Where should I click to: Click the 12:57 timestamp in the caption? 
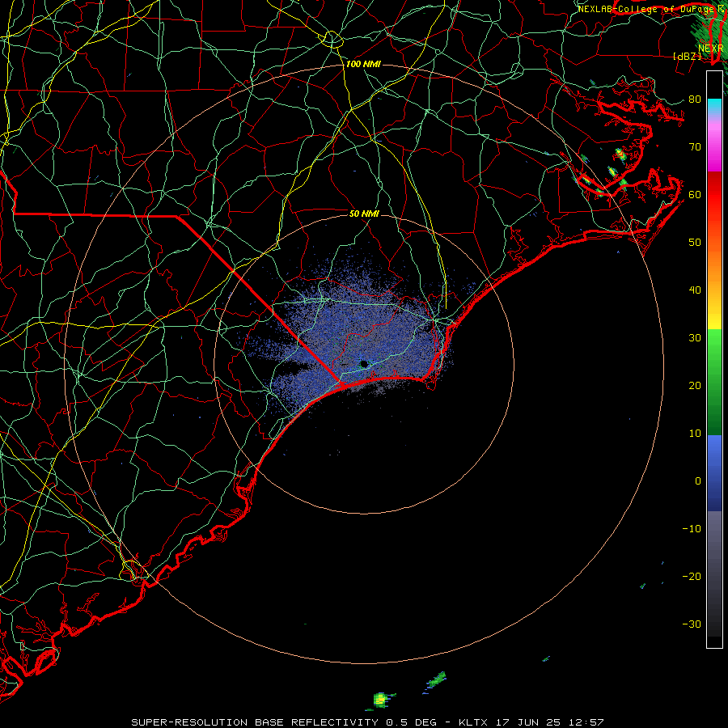point(587,722)
